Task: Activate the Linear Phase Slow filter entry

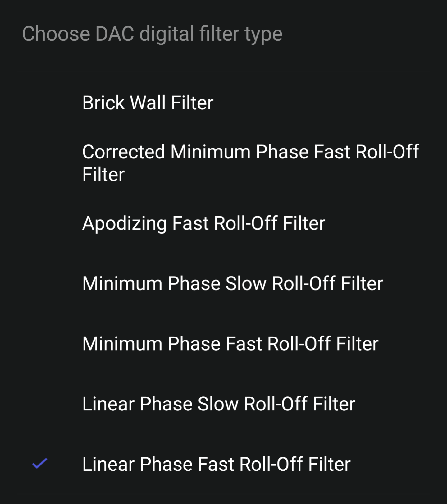Action: 218,404
